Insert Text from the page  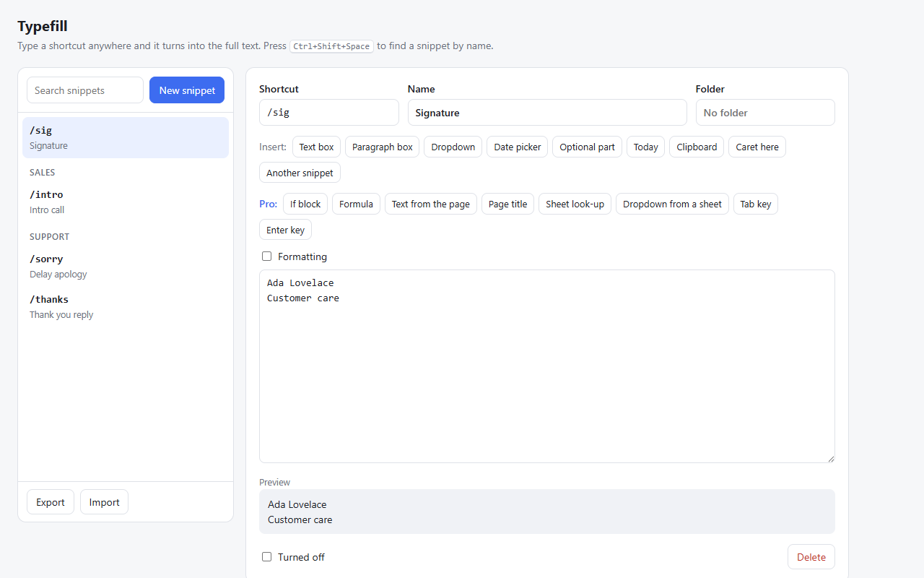pyautogui.click(x=431, y=204)
